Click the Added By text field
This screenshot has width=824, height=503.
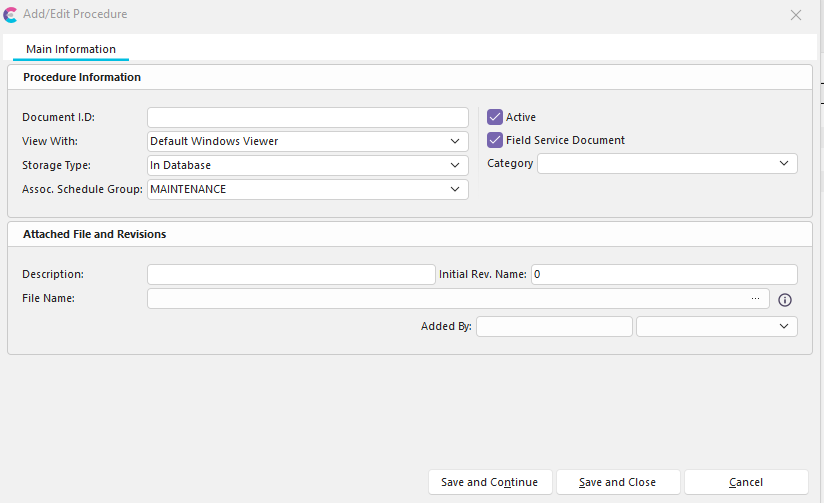[554, 326]
